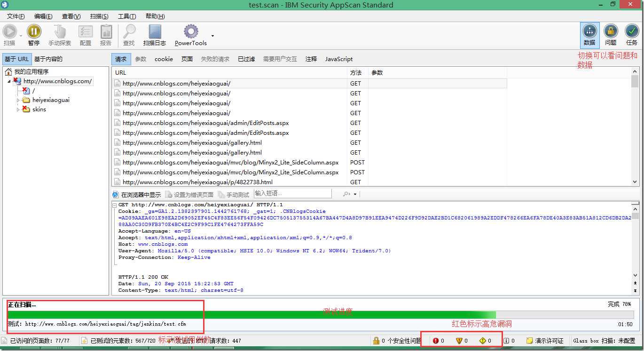This screenshot has height=351, width=644.
Task: Open the 帮助 menu
Action: click(155, 16)
